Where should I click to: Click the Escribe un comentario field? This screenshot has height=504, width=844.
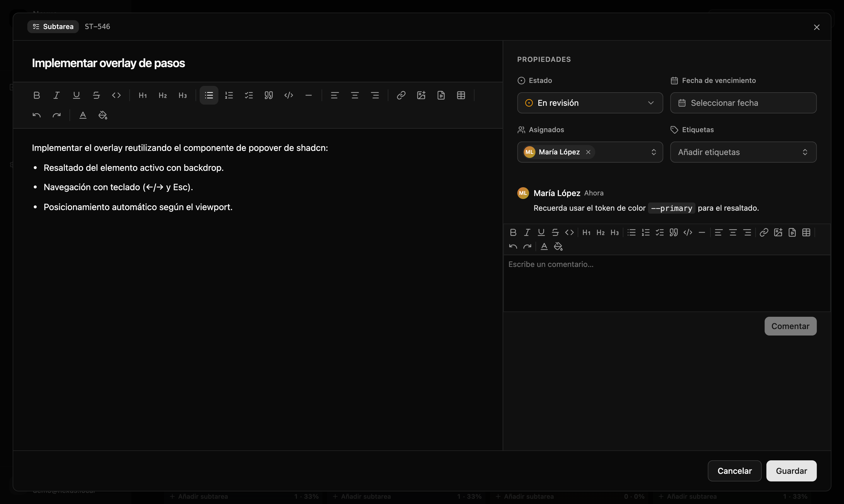[x=667, y=283]
